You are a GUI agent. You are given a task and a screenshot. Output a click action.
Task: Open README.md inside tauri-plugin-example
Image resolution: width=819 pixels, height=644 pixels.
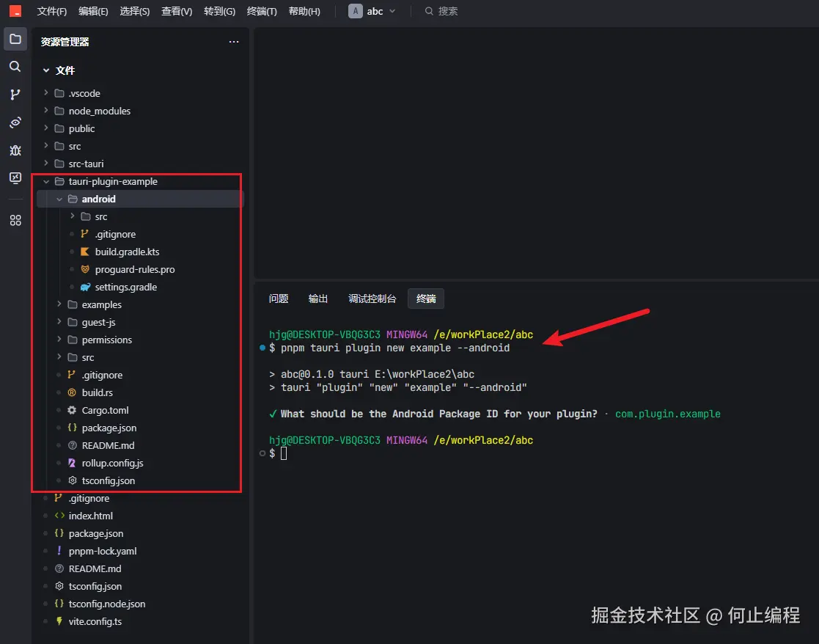(x=108, y=445)
